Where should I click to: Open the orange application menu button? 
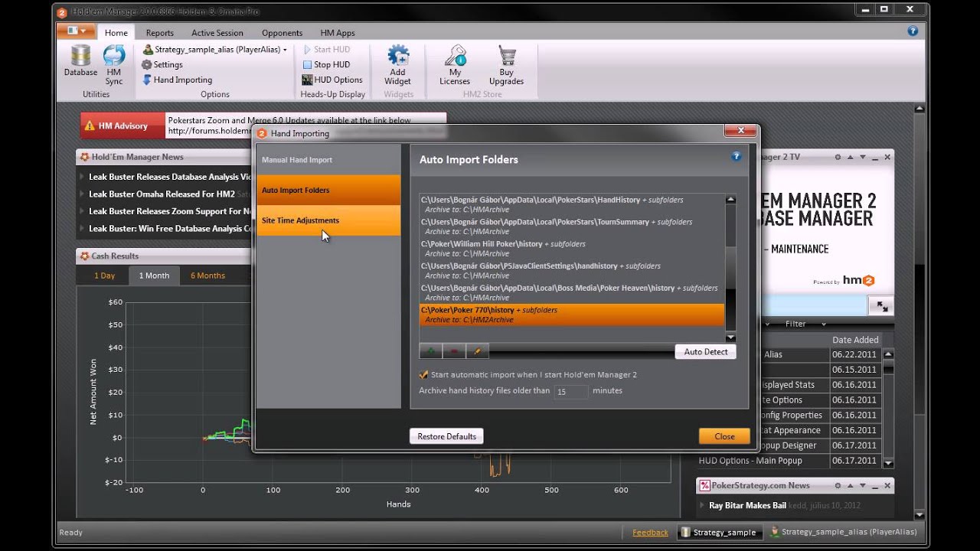click(x=76, y=31)
